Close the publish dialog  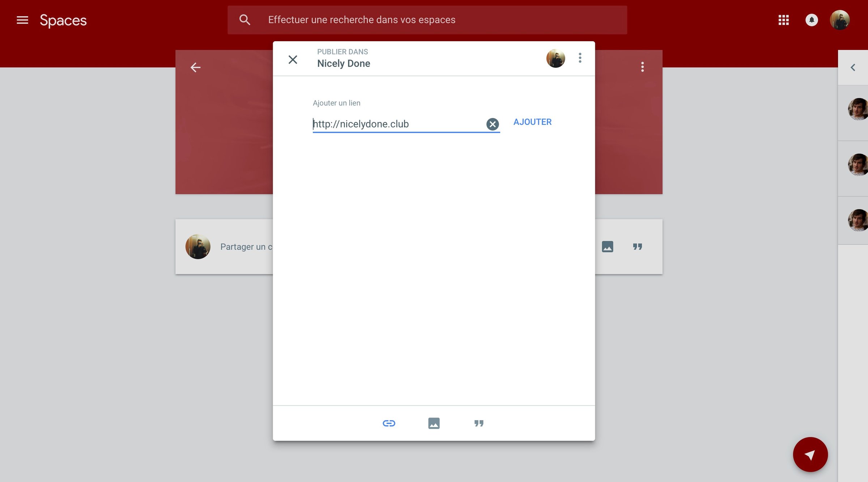click(293, 59)
